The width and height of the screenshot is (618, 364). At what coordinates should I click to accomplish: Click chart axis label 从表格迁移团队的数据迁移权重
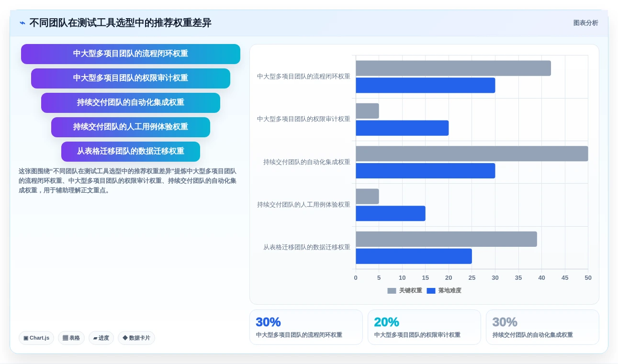pos(307,247)
